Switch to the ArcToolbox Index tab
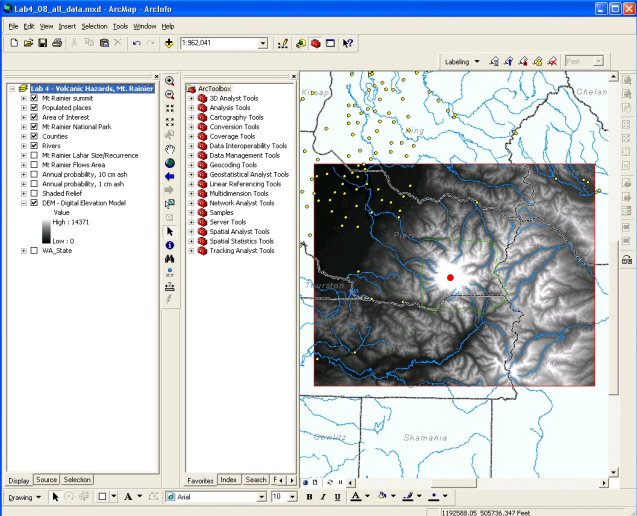 coord(228,480)
